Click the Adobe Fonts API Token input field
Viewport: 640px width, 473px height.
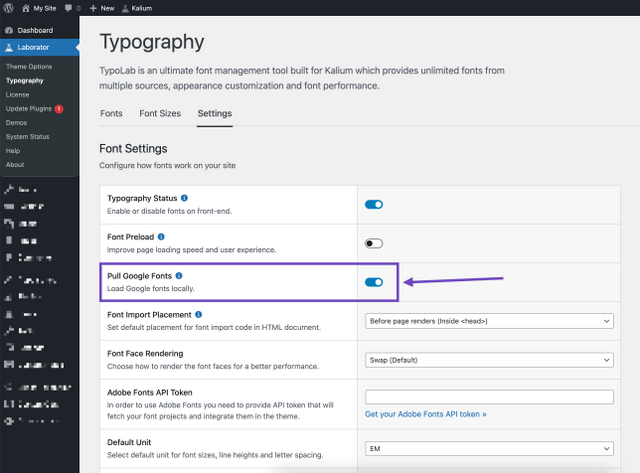(489, 397)
